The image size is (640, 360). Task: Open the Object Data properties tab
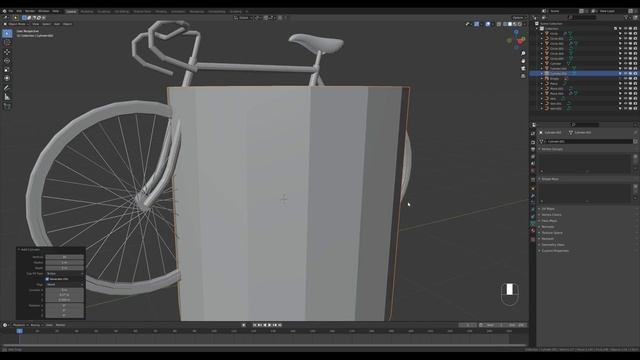[x=533, y=224]
